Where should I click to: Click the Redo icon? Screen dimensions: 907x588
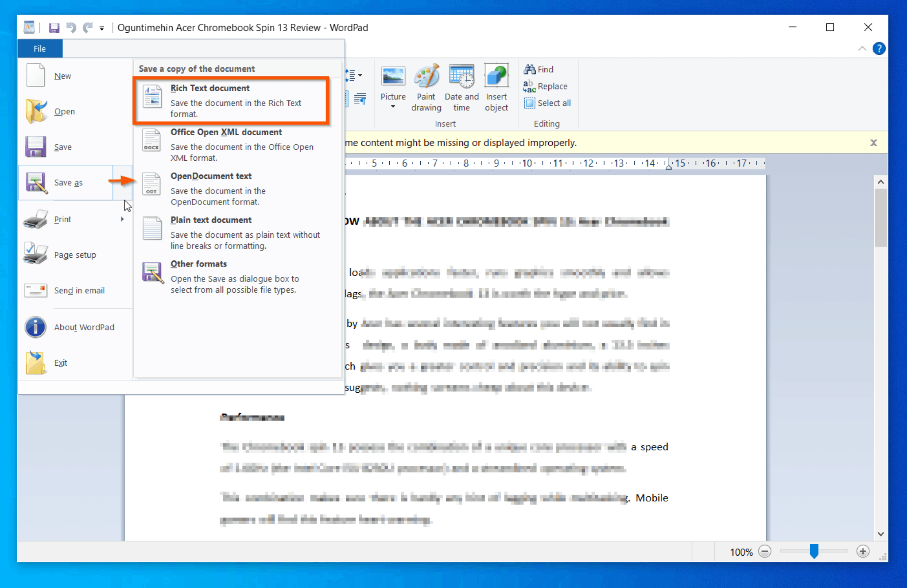(x=86, y=27)
